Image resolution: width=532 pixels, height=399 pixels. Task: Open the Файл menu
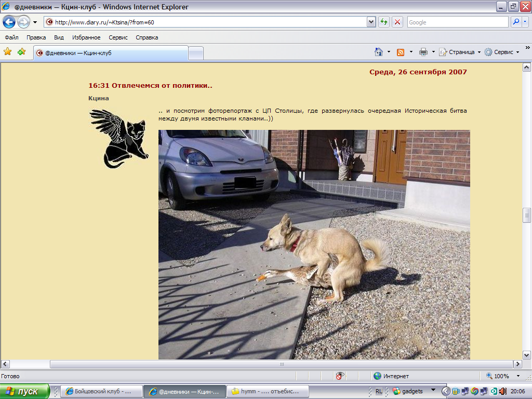tap(11, 37)
